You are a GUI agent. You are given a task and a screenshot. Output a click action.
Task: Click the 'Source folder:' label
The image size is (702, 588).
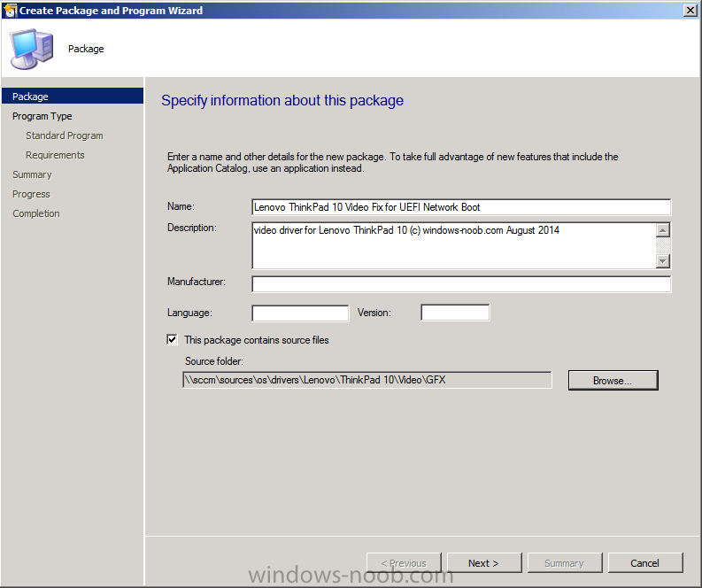[x=214, y=361]
